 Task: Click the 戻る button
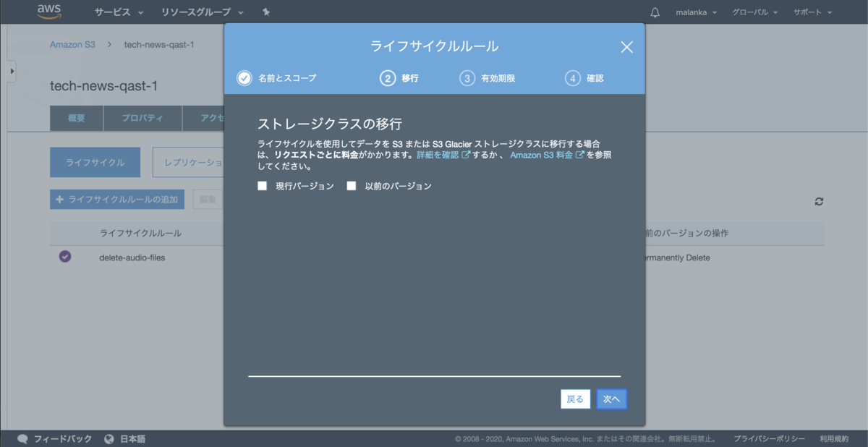pyautogui.click(x=575, y=399)
